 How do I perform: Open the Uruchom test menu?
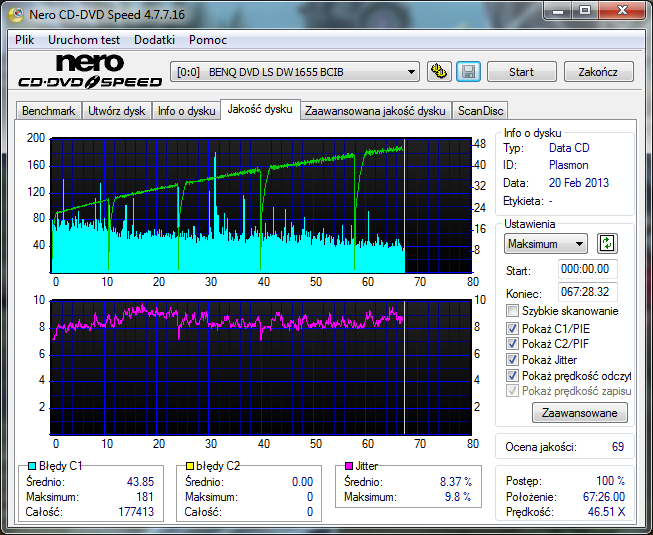click(x=84, y=40)
